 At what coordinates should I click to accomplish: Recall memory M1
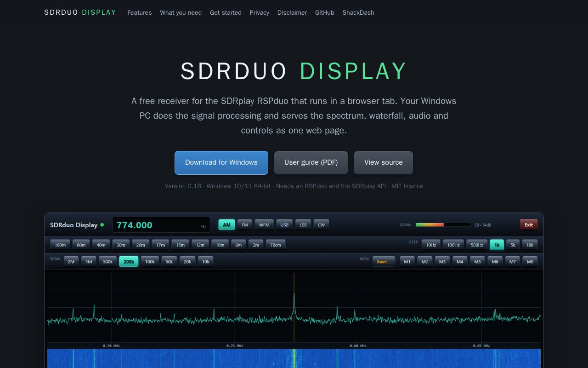(407, 261)
